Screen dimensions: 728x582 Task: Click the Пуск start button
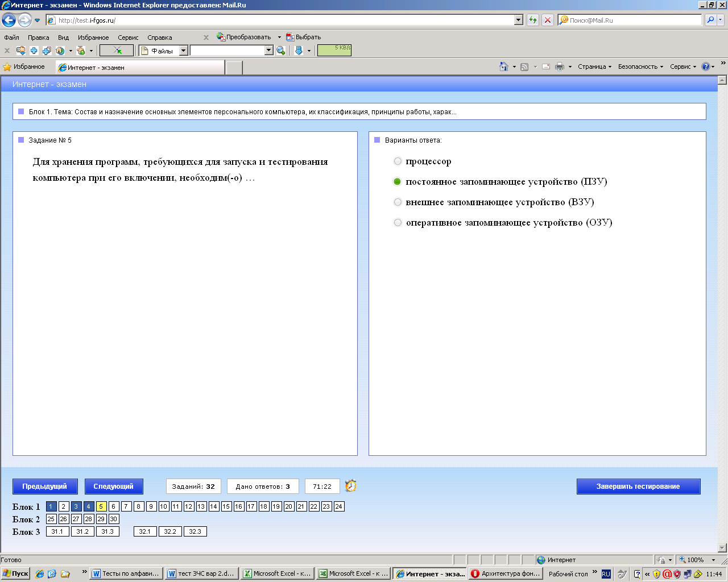point(15,573)
